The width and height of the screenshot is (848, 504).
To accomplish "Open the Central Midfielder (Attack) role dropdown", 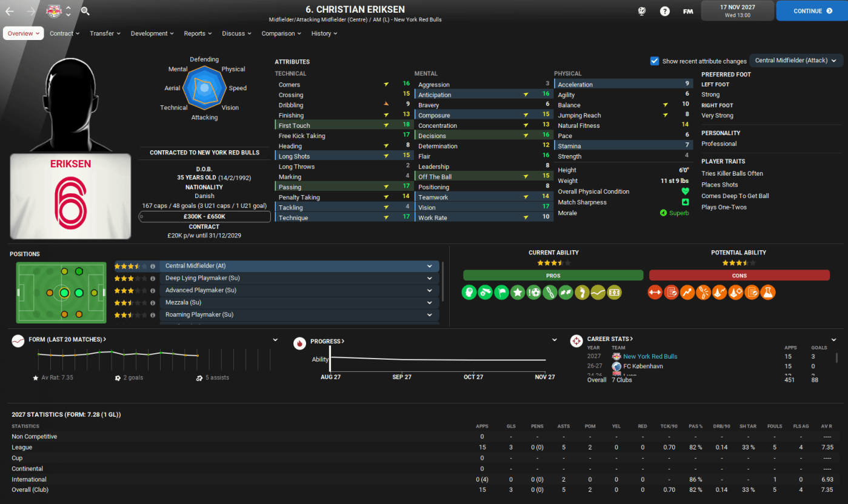I will (796, 61).
